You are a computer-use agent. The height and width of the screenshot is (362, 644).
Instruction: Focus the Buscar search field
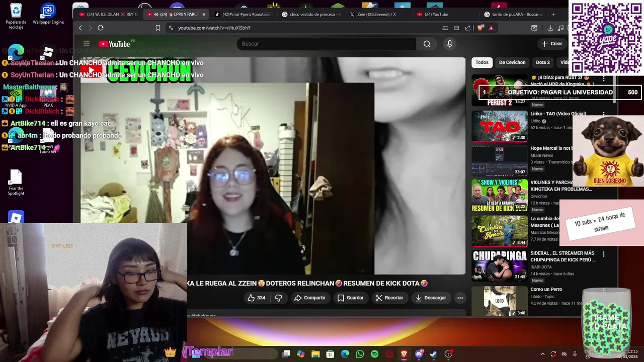327,44
